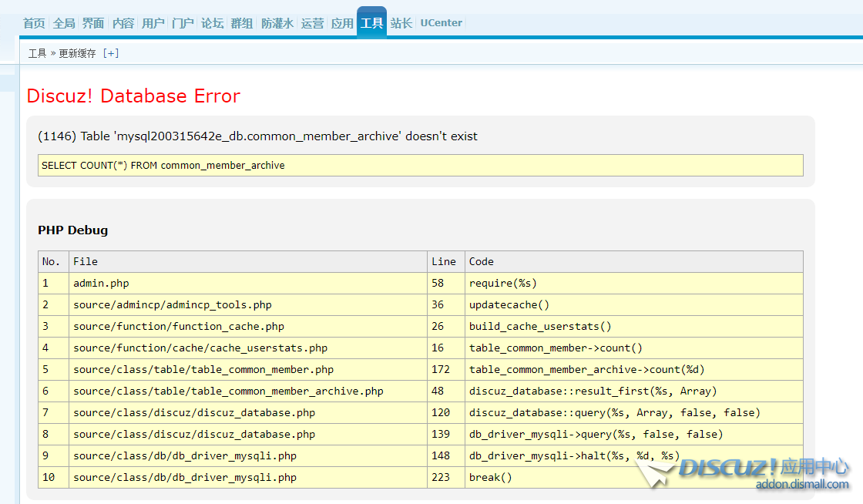This screenshot has width=863, height=504.
Task: Select the 界面 tab
Action: click(x=93, y=23)
